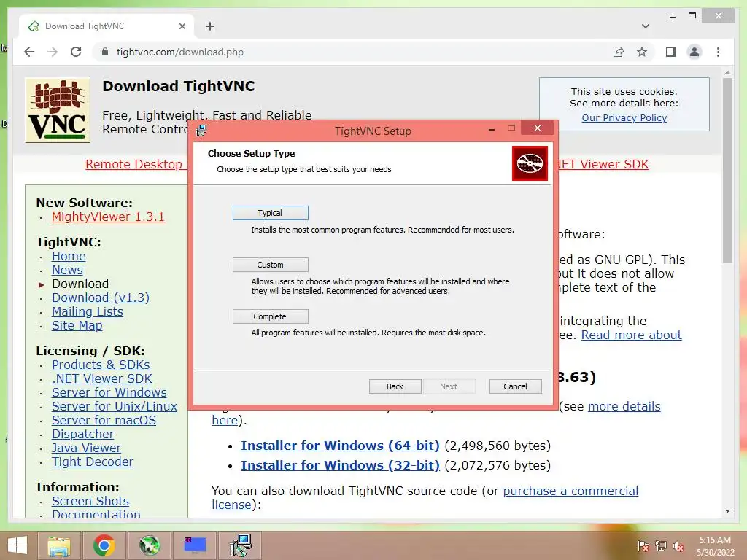Open Chrome profile avatar menu
Viewport: 747px width, 560px height.
coord(694,52)
